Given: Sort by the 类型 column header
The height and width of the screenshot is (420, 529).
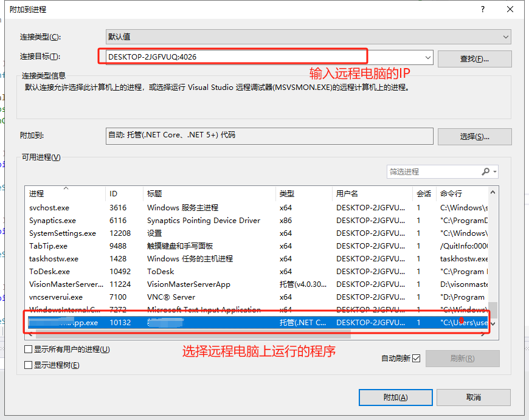Looking at the screenshot, I should 303,194.
